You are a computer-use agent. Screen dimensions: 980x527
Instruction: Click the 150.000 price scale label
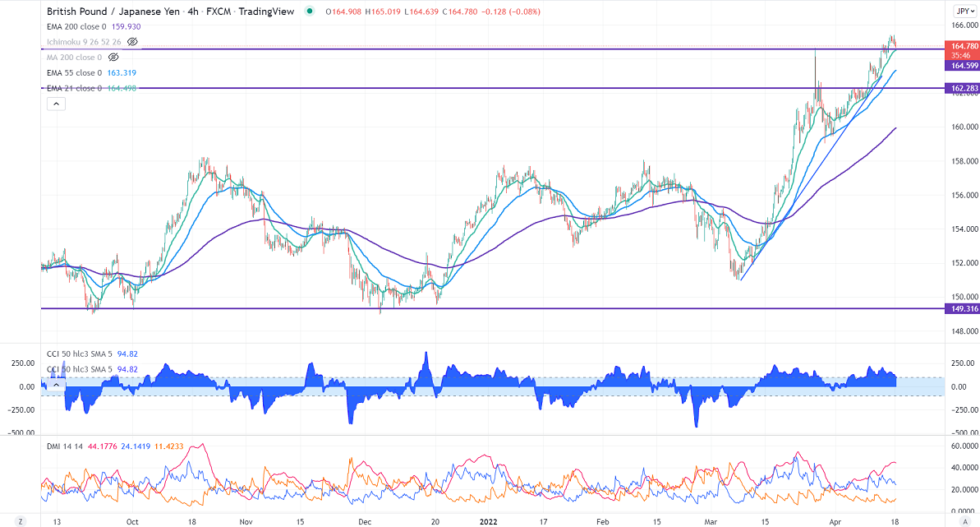pos(964,297)
